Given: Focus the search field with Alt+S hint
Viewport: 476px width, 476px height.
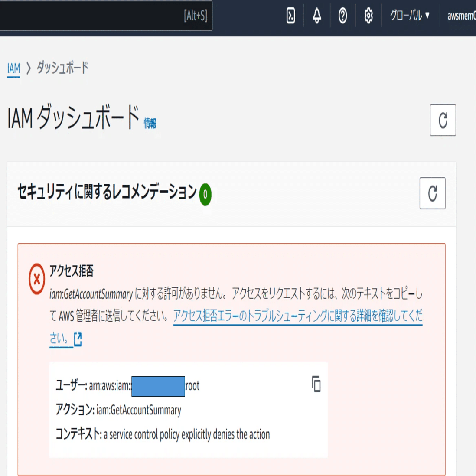Looking at the screenshot, I should [x=106, y=16].
